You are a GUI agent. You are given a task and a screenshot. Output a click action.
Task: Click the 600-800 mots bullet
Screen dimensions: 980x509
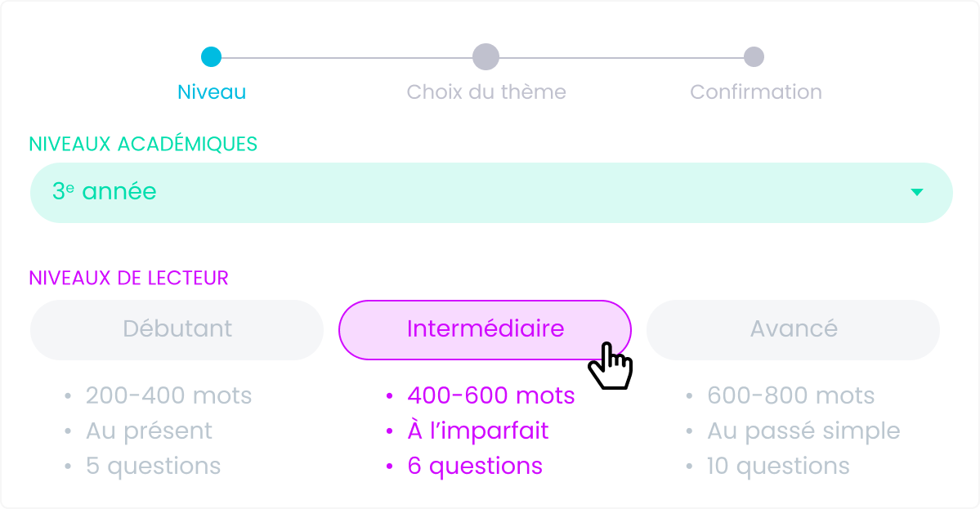click(790, 396)
